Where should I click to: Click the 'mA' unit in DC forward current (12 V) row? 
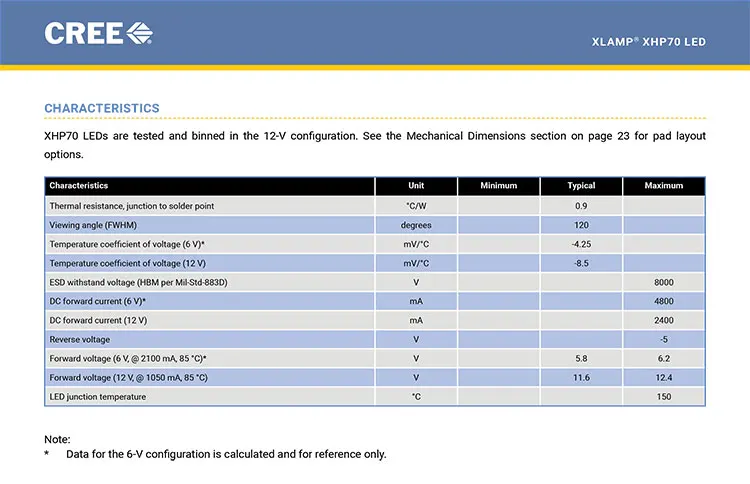coord(416,320)
